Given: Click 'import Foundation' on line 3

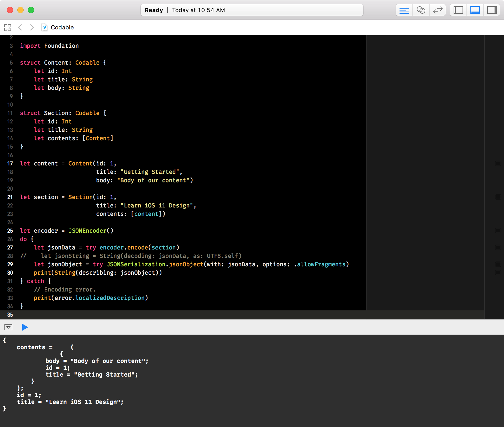Looking at the screenshot, I should coord(49,46).
